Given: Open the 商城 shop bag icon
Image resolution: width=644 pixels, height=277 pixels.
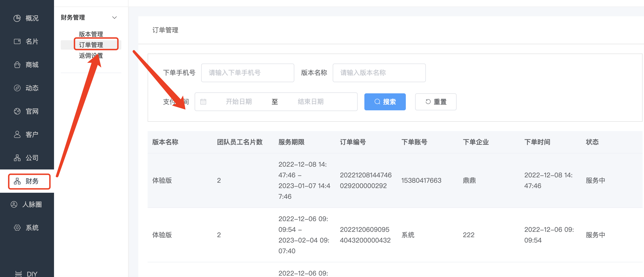Looking at the screenshot, I should pyautogui.click(x=17, y=65).
